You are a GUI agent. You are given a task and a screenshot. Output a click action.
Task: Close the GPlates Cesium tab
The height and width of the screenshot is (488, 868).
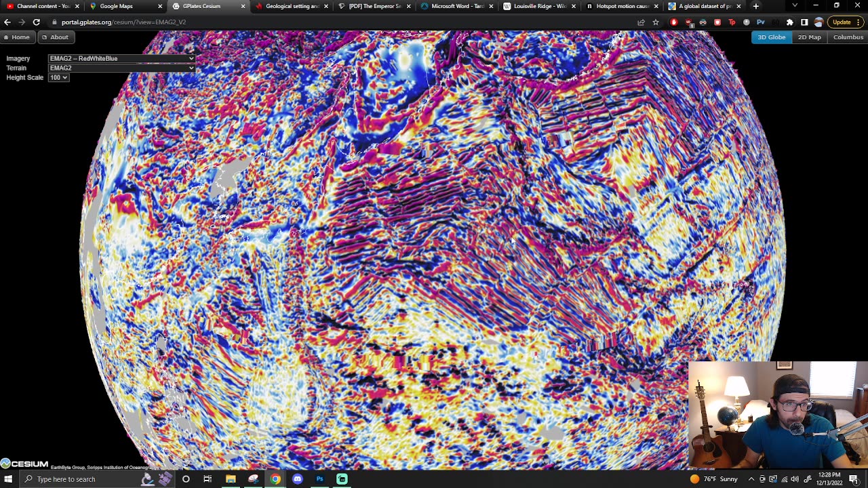pyautogui.click(x=243, y=6)
